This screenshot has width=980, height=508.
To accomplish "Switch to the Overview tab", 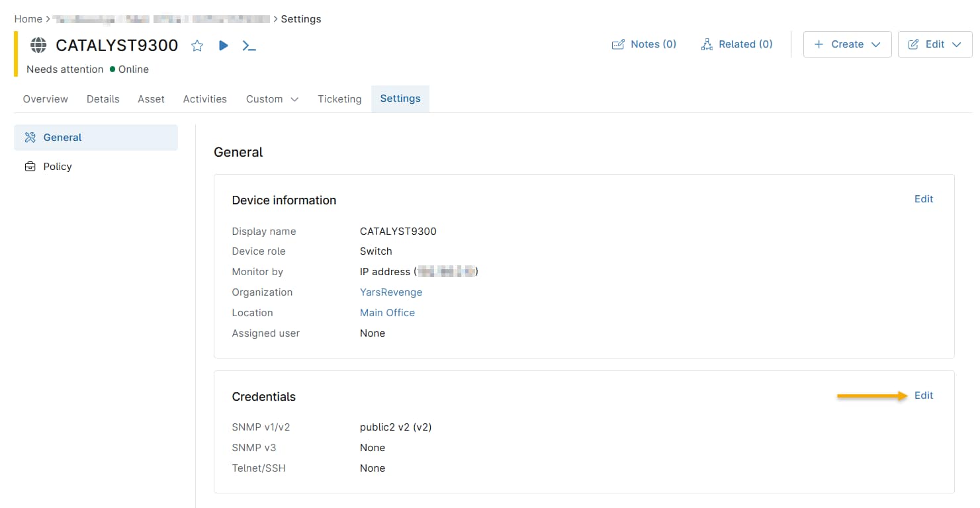I will coord(45,99).
